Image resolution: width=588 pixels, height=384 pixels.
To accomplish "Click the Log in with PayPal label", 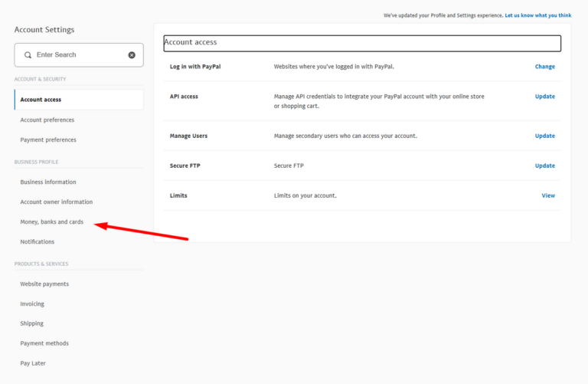I will (195, 67).
